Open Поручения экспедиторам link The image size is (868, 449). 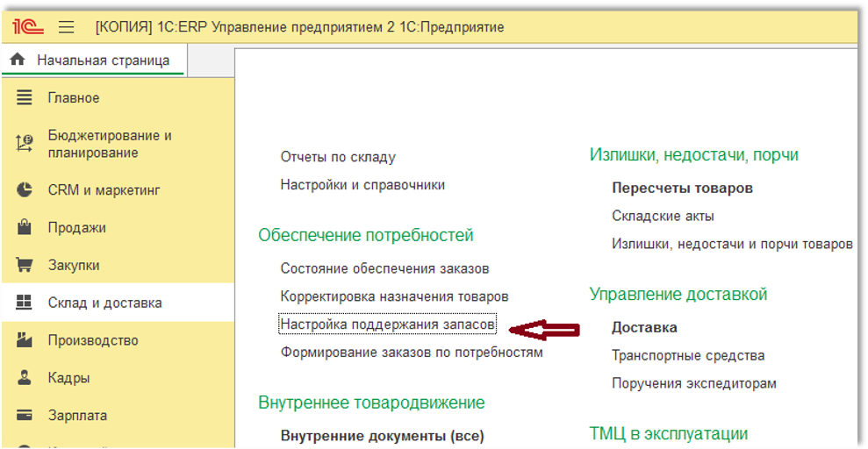tap(694, 382)
